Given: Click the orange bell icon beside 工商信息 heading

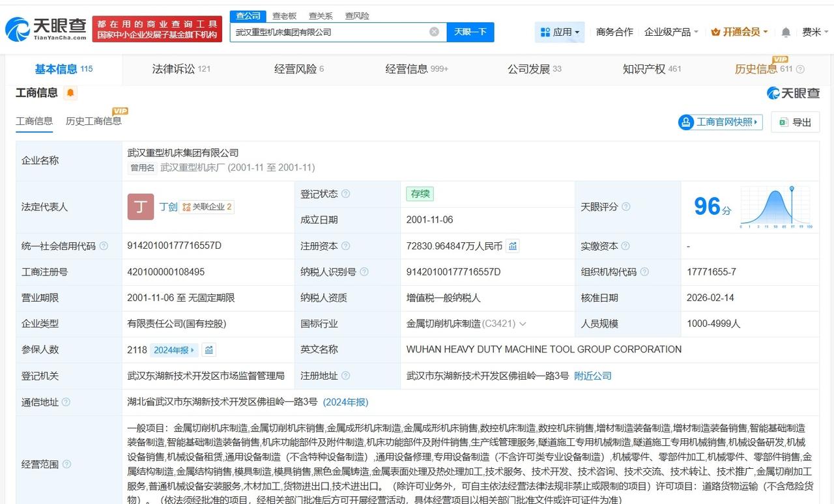Looking at the screenshot, I should (70, 93).
